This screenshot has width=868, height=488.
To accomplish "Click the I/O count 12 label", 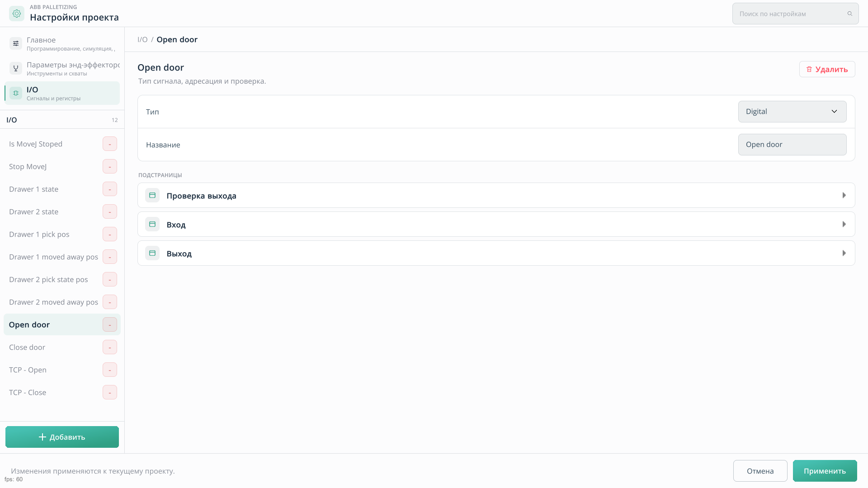I will [115, 120].
